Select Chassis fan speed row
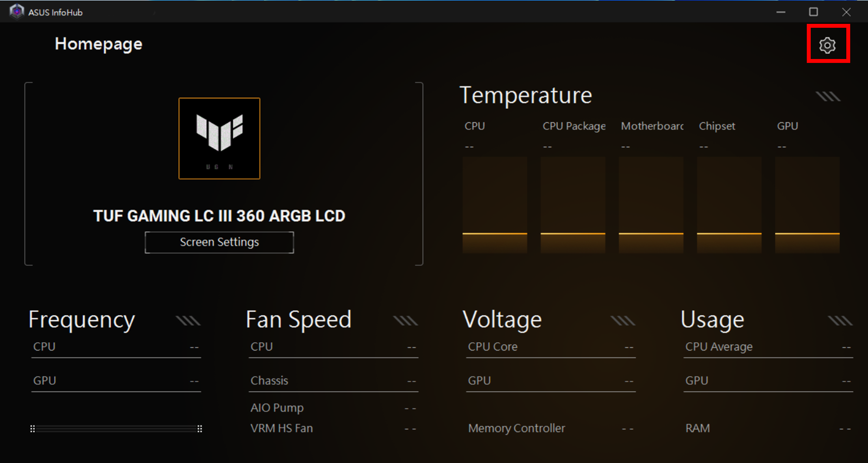The width and height of the screenshot is (868, 463). click(333, 381)
